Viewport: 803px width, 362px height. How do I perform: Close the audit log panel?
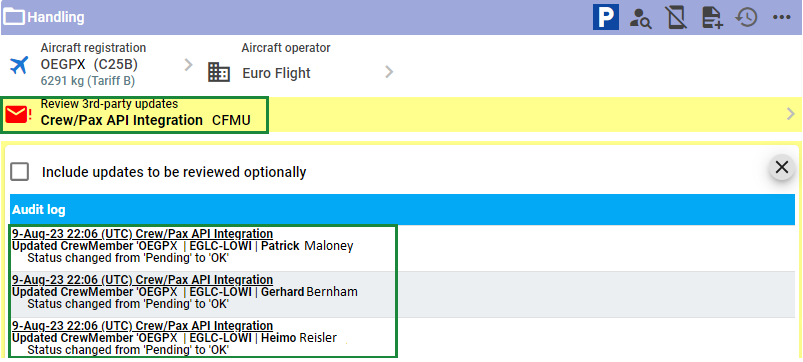(x=781, y=167)
